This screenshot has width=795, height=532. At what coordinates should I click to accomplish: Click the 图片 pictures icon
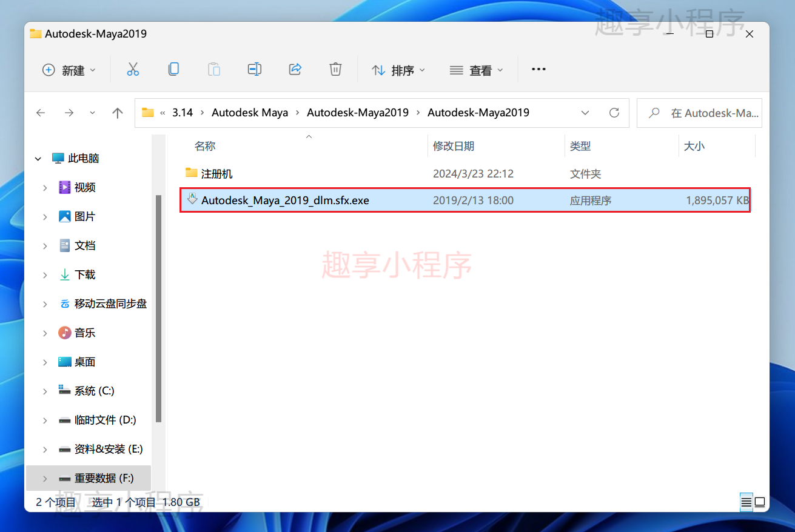tap(65, 216)
